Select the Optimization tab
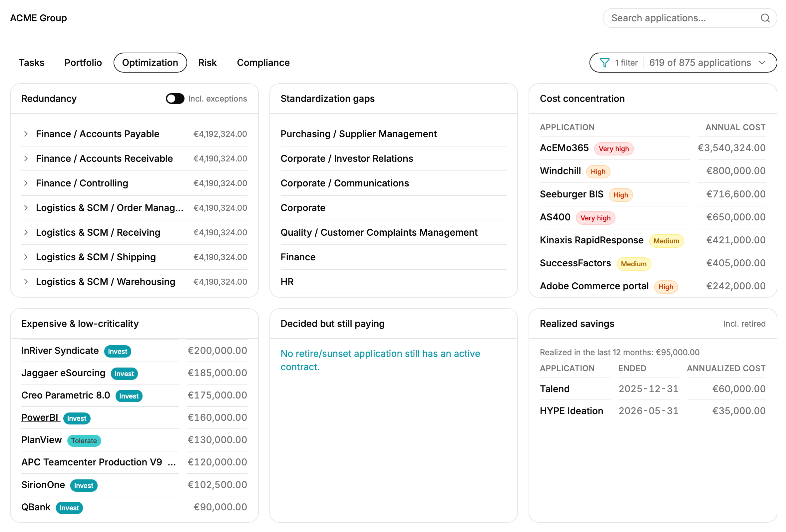 (150, 63)
